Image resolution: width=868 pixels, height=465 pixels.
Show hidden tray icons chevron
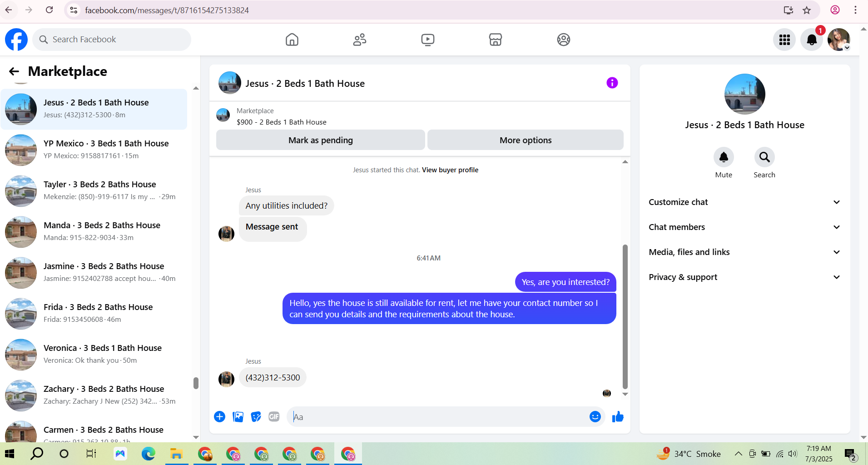(x=739, y=454)
